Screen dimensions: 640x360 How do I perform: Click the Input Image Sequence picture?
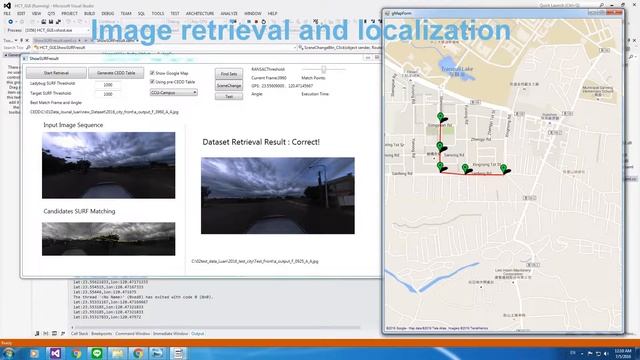(x=109, y=165)
